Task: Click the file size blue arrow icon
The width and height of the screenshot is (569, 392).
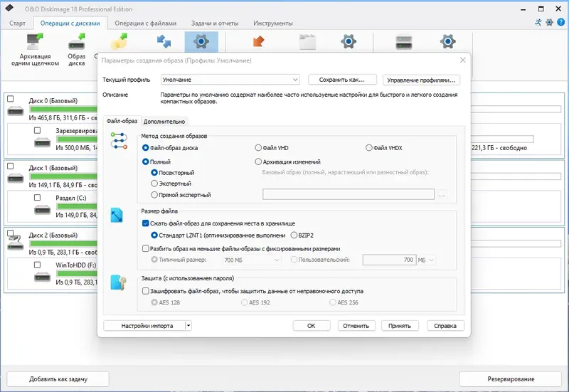Action: click(x=117, y=216)
